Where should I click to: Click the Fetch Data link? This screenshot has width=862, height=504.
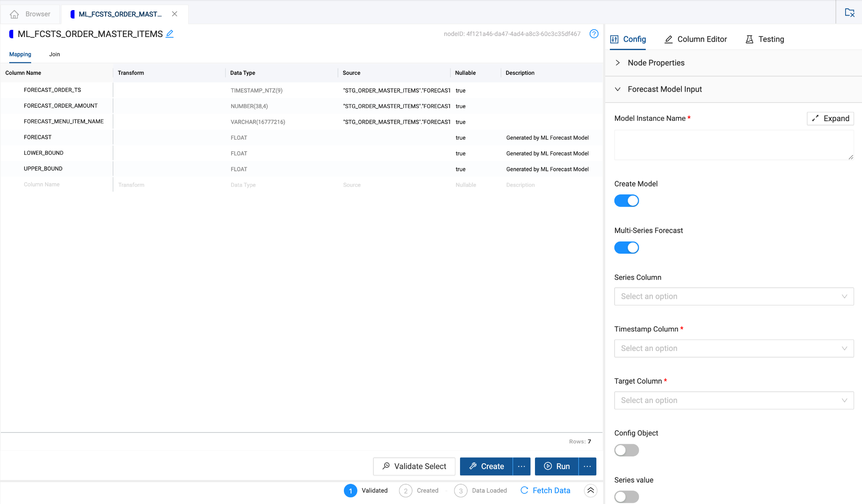(551, 490)
